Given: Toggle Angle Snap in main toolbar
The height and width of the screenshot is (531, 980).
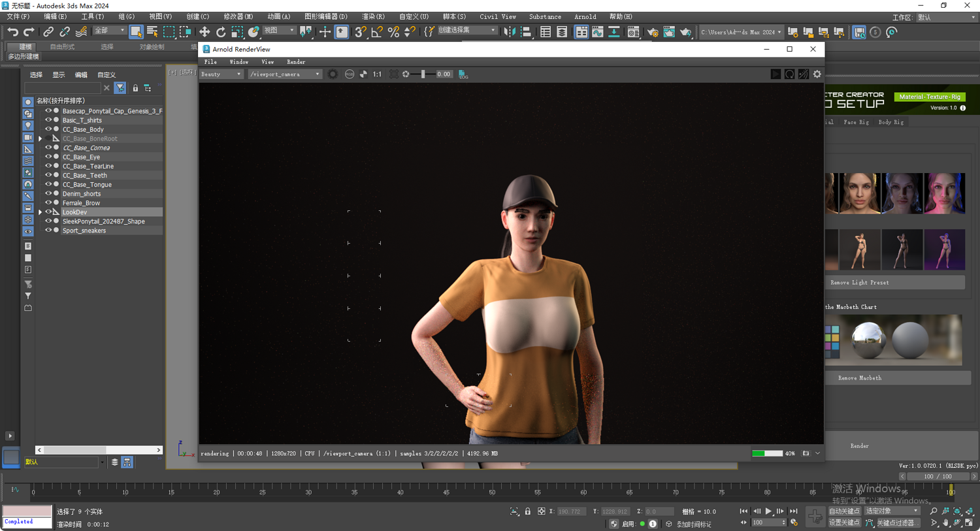Looking at the screenshot, I should pyautogui.click(x=377, y=32).
